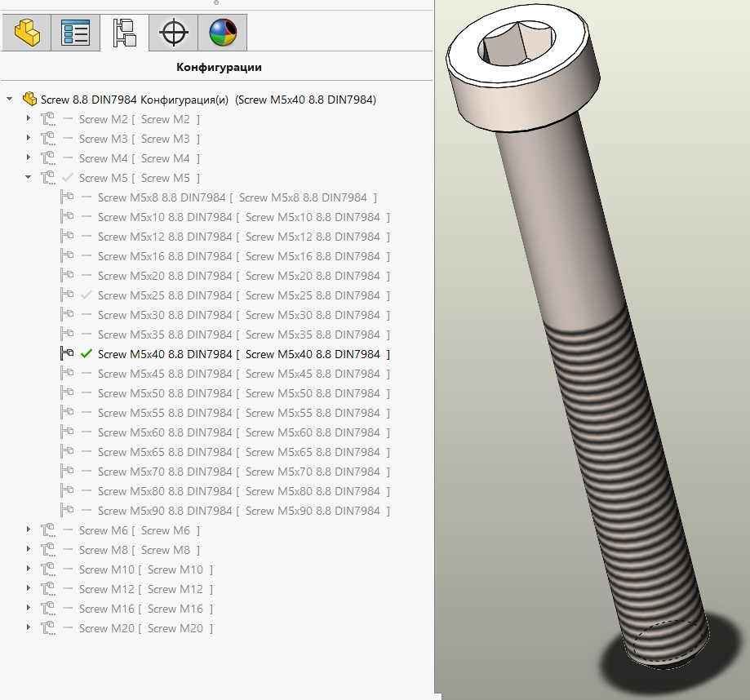
Task: Open the DisplayManager color ball tab
Action: [221, 33]
